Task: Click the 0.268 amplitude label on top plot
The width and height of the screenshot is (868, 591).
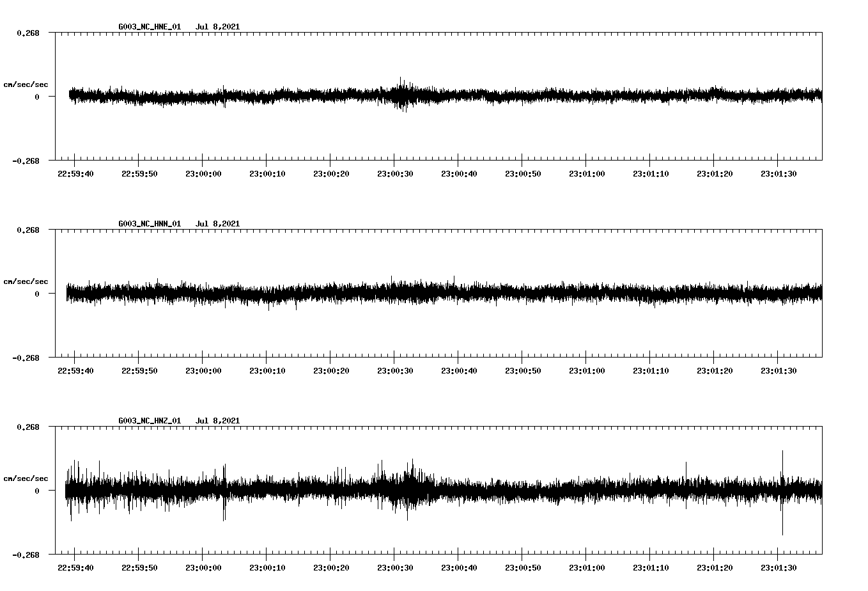Action: [28, 31]
